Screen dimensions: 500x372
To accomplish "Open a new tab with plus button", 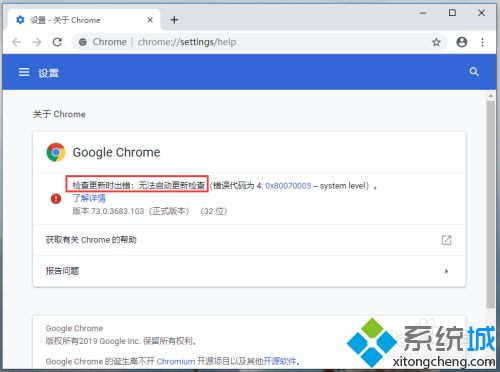I will [174, 20].
